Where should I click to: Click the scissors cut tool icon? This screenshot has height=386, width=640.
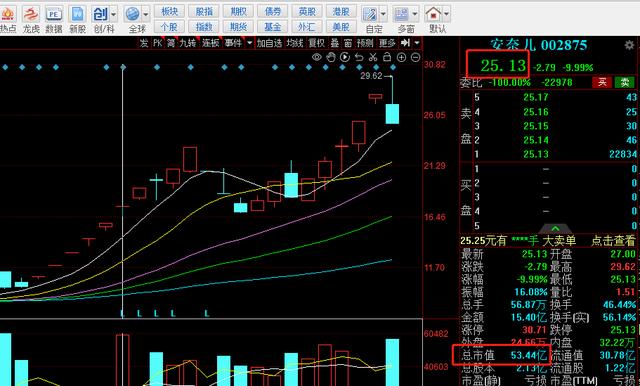pyautogui.click(x=373, y=58)
